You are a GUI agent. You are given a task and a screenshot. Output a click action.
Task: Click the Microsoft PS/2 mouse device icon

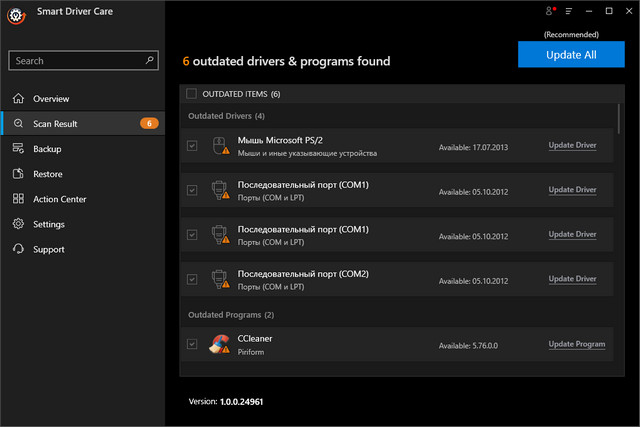pos(218,146)
